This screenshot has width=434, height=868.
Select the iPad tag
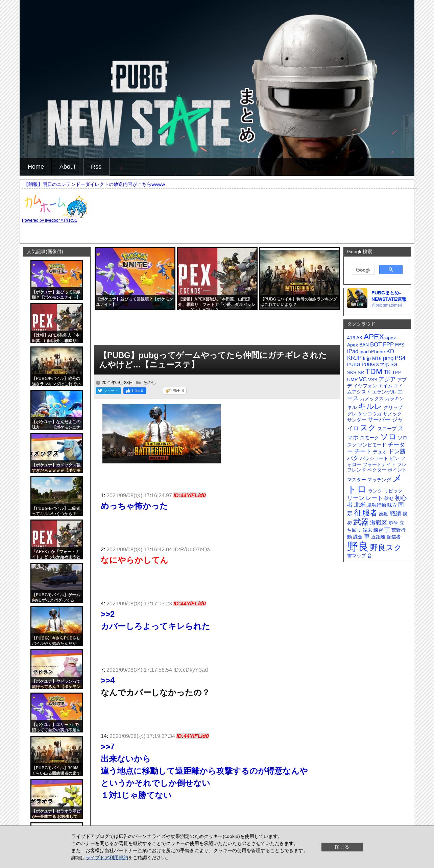pos(353,351)
